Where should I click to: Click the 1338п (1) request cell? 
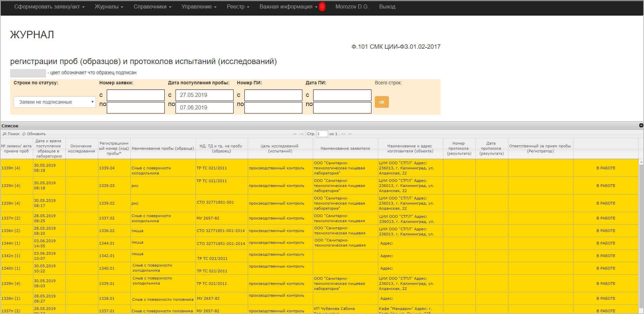pyautogui.click(x=16, y=298)
